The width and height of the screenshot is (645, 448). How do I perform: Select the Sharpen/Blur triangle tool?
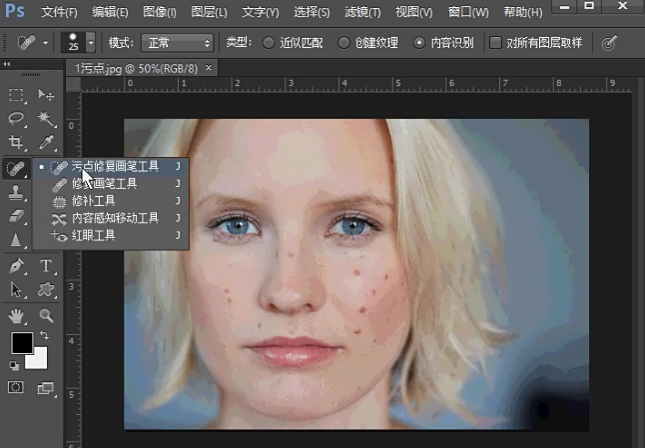(16, 239)
